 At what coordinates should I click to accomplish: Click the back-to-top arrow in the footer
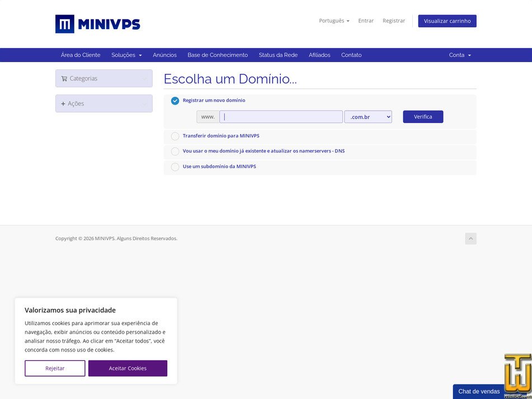[x=470, y=238]
